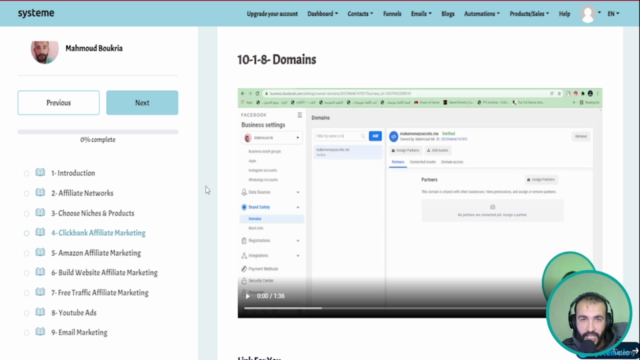
Task: Click the blue Add button in video
Action: point(375,136)
